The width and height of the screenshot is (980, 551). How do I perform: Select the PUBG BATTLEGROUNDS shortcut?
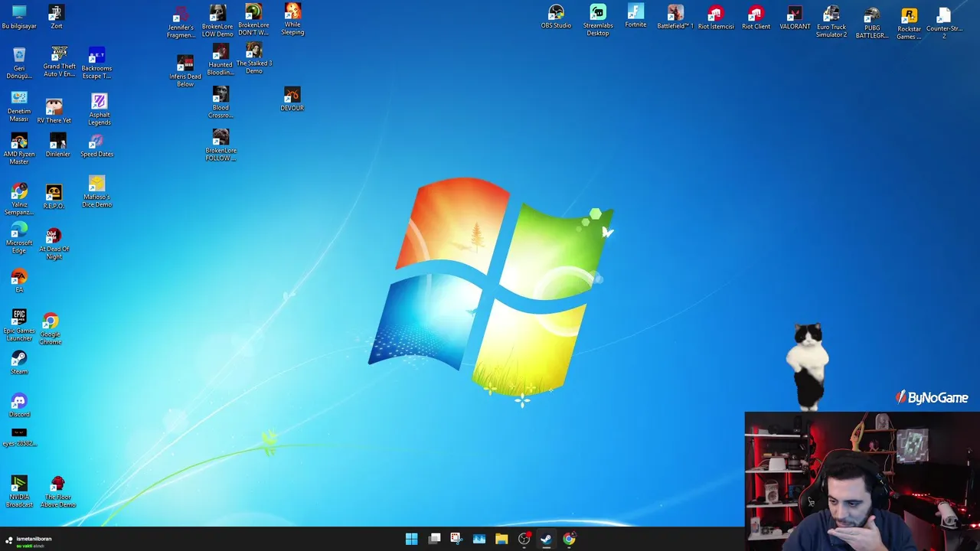pyautogui.click(x=872, y=23)
